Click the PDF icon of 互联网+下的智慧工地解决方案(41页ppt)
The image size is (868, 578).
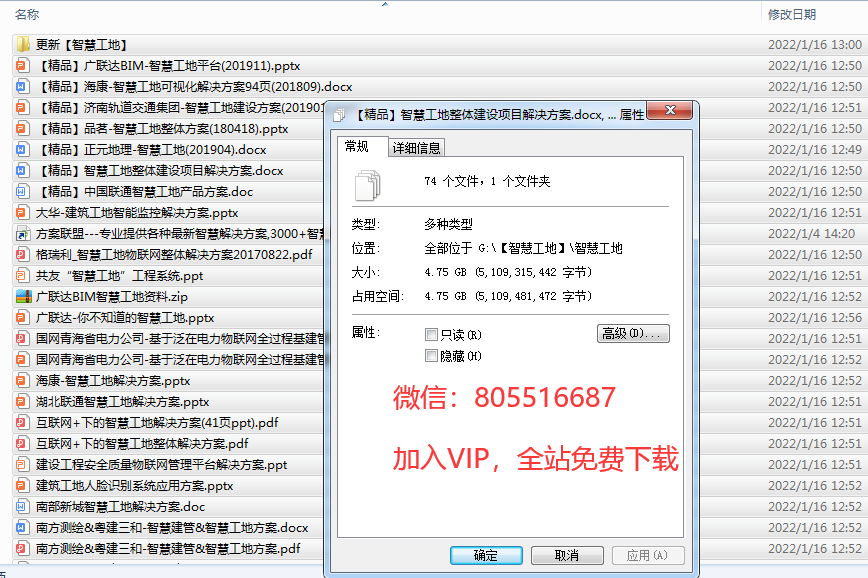22,423
